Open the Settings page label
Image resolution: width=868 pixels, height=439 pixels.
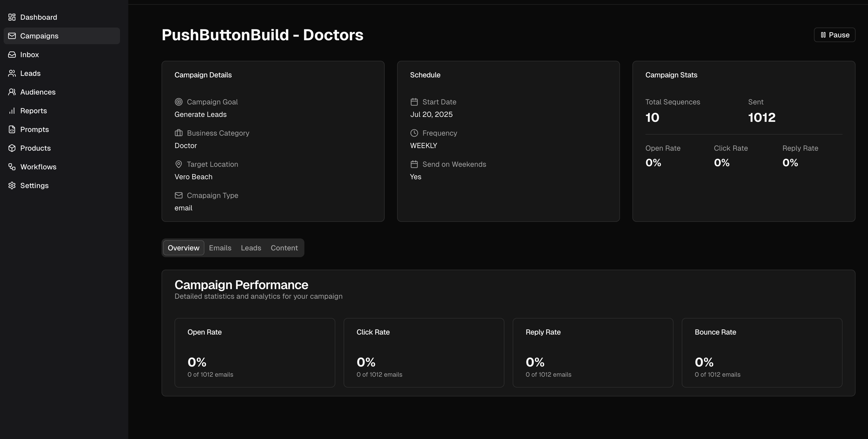click(x=34, y=185)
